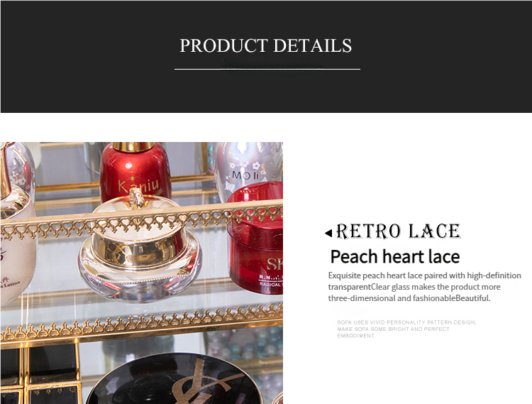This screenshot has width=532, height=404.
Task: Click the white underline below PRODUCT DETAILS
Action: pos(267,70)
